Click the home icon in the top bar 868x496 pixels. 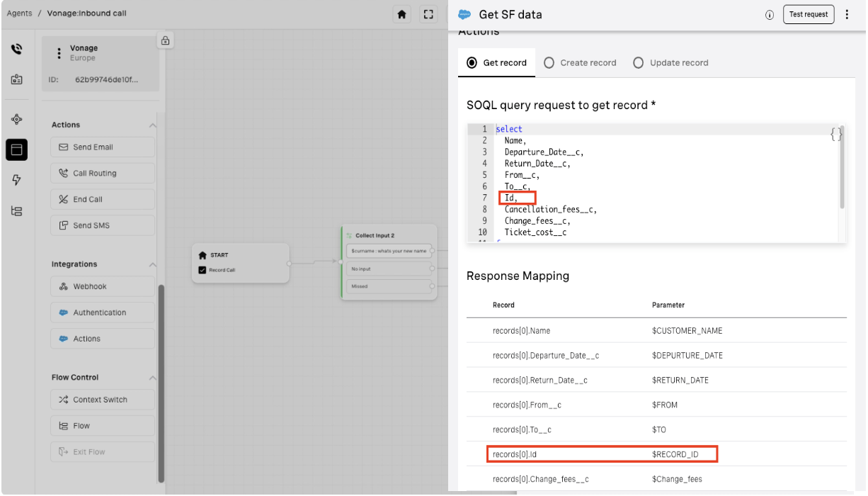[x=402, y=14]
